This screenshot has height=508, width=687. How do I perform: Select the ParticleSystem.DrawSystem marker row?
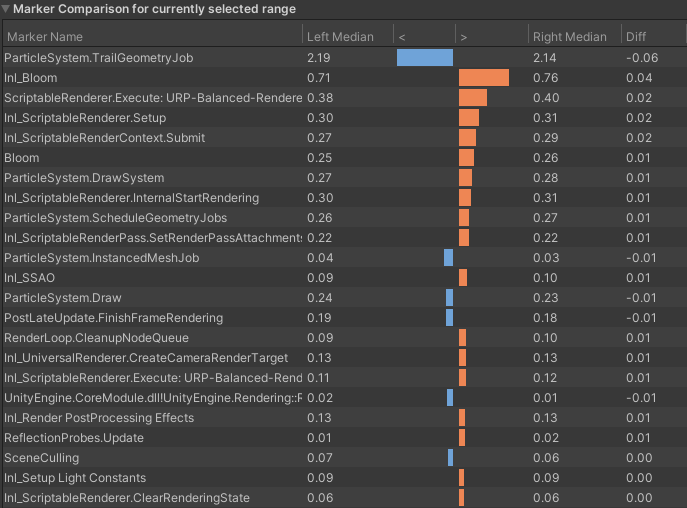tap(84, 178)
